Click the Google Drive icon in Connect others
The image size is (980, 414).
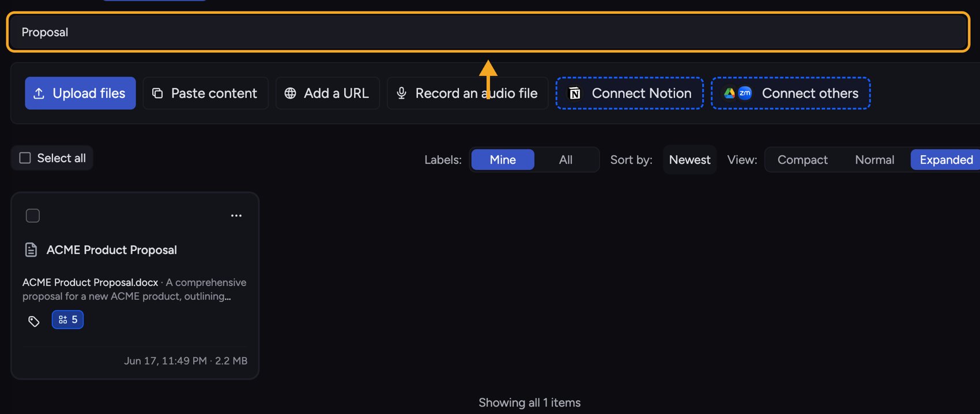730,93
